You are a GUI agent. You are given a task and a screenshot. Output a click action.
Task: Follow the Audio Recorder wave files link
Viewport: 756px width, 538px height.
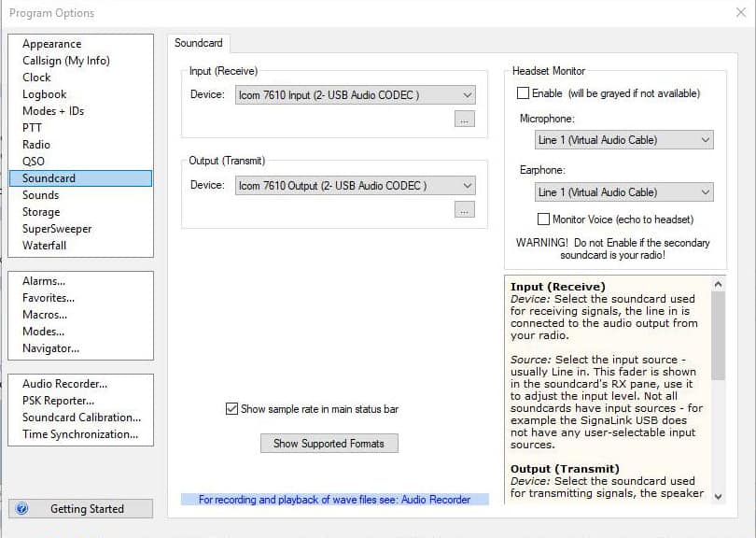(335, 500)
